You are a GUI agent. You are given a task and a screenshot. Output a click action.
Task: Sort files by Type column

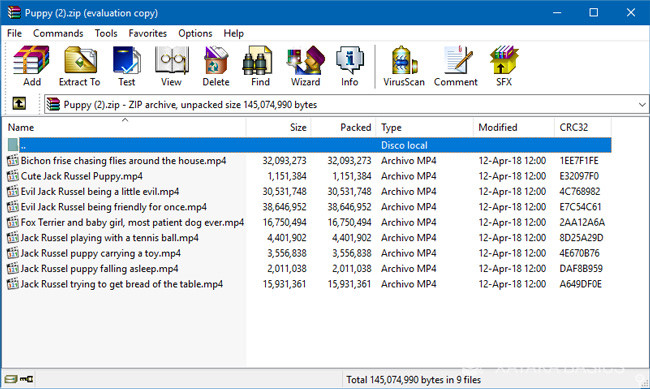[424, 127]
